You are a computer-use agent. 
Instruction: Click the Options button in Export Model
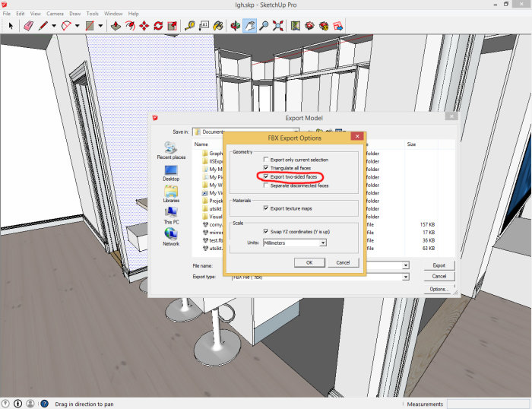tap(439, 289)
